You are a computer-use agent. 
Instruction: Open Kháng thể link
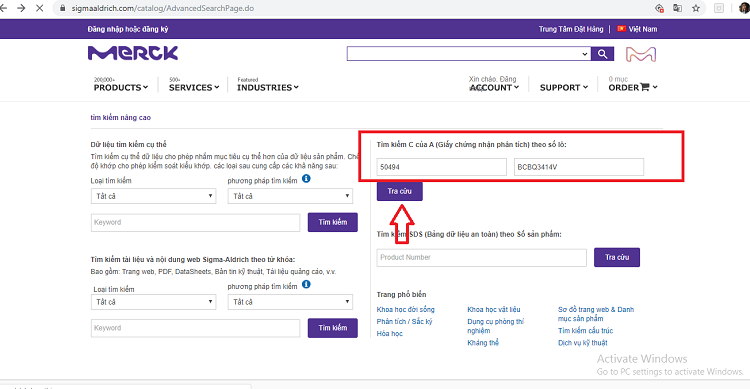483,343
